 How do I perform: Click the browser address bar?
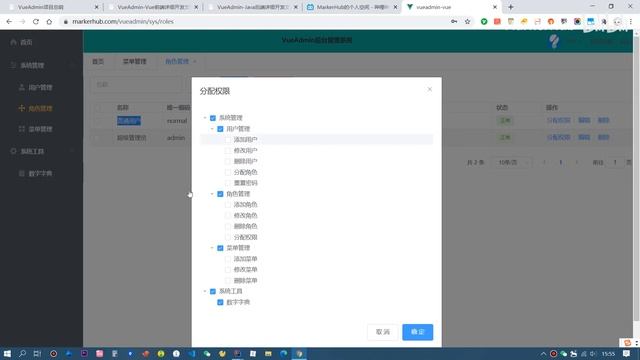pyautogui.click(x=253, y=22)
